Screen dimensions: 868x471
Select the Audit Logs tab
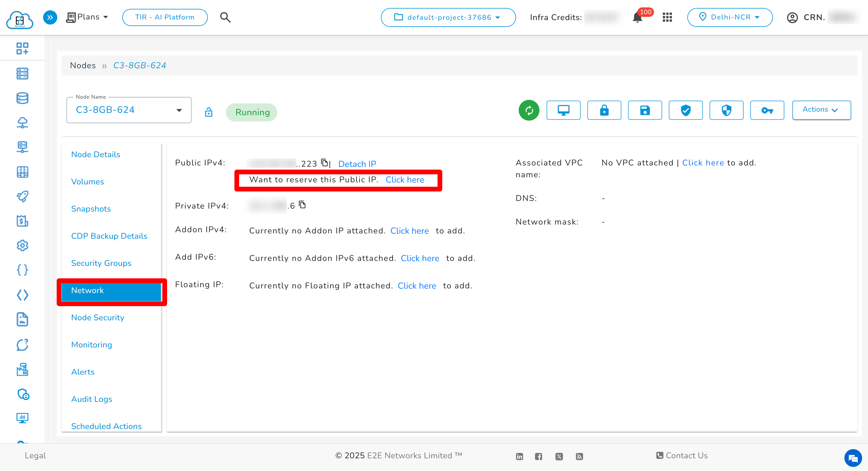92,399
